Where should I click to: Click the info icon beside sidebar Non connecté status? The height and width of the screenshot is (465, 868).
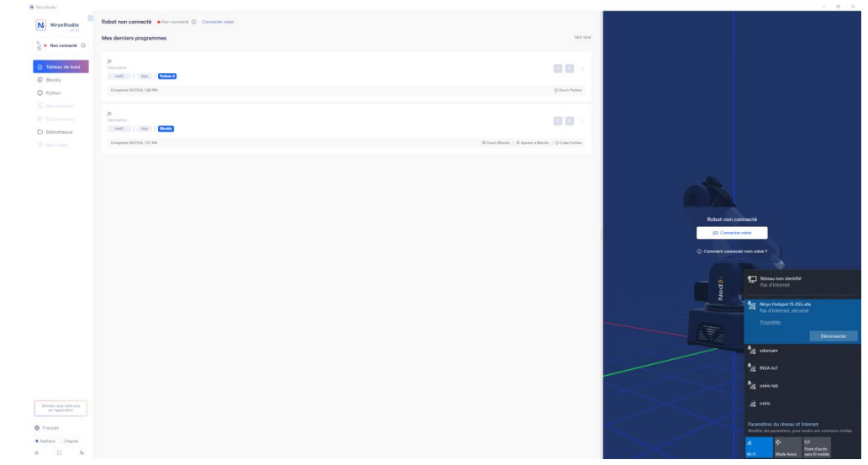click(83, 45)
